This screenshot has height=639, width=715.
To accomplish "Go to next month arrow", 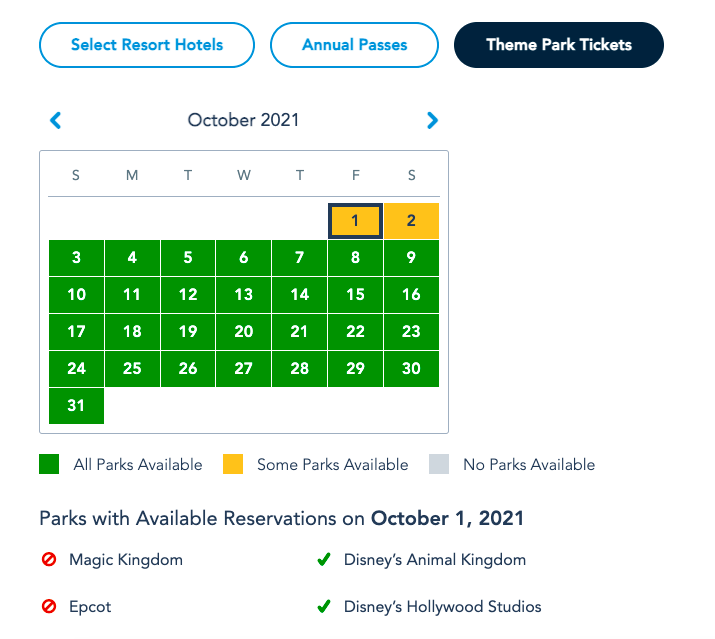I will [432, 121].
